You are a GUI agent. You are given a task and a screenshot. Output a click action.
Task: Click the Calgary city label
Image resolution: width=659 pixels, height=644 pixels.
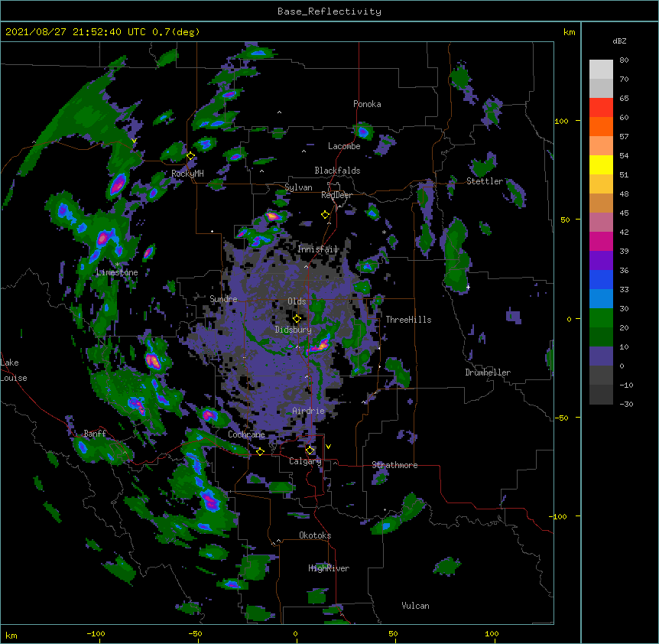[305, 461]
